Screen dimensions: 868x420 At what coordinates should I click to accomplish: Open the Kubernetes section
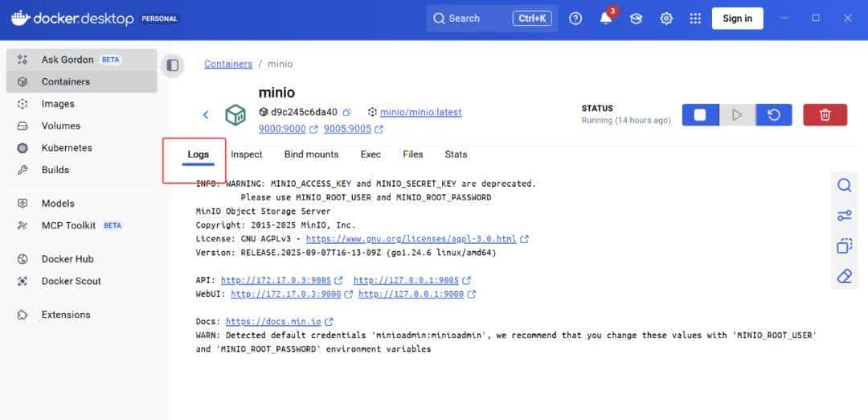pyautogui.click(x=81, y=148)
